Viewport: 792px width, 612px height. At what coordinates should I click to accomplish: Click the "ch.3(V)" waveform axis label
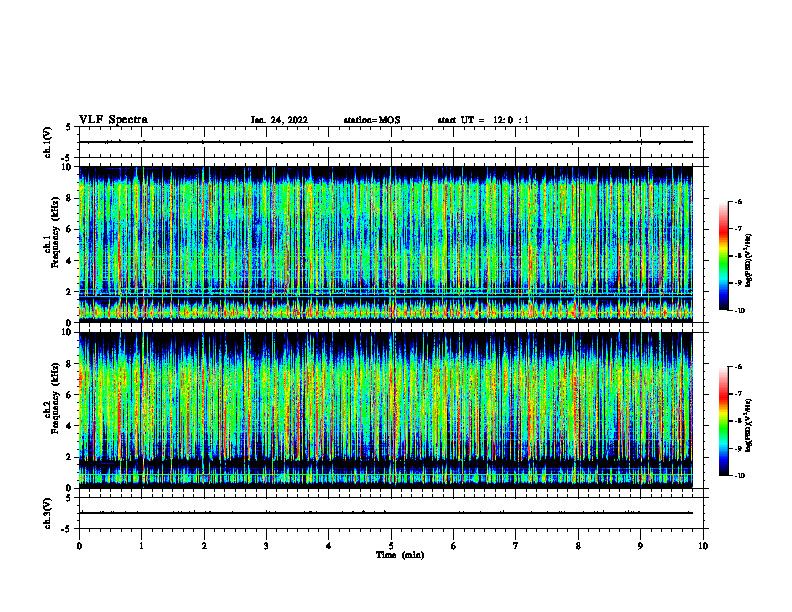(x=47, y=513)
